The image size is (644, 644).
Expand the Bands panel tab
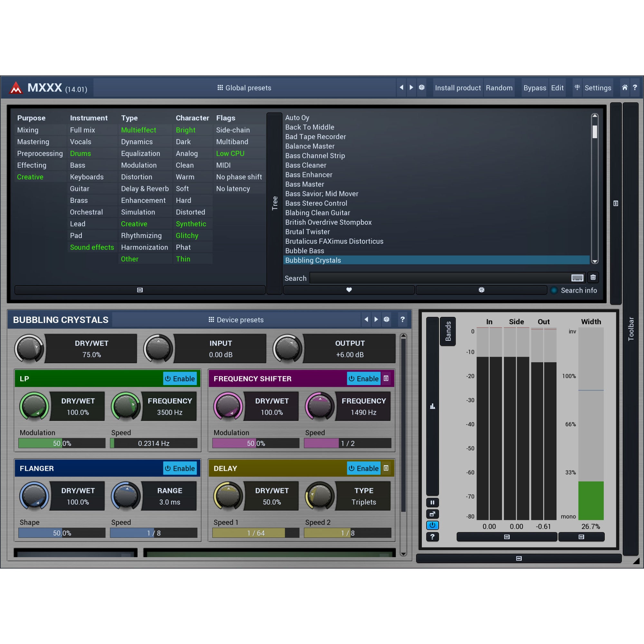448,331
